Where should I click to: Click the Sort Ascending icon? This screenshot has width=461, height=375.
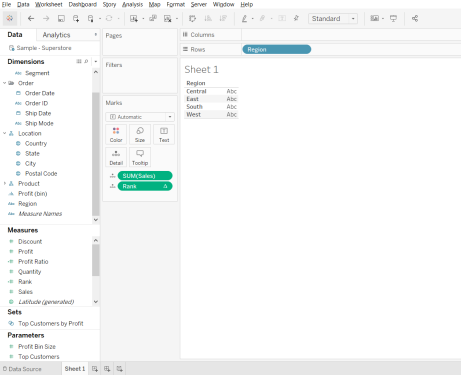click(208, 18)
